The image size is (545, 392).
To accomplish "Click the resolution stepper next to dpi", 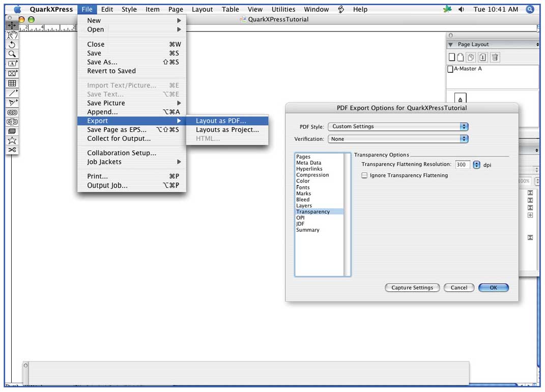I will pyautogui.click(x=476, y=165).
